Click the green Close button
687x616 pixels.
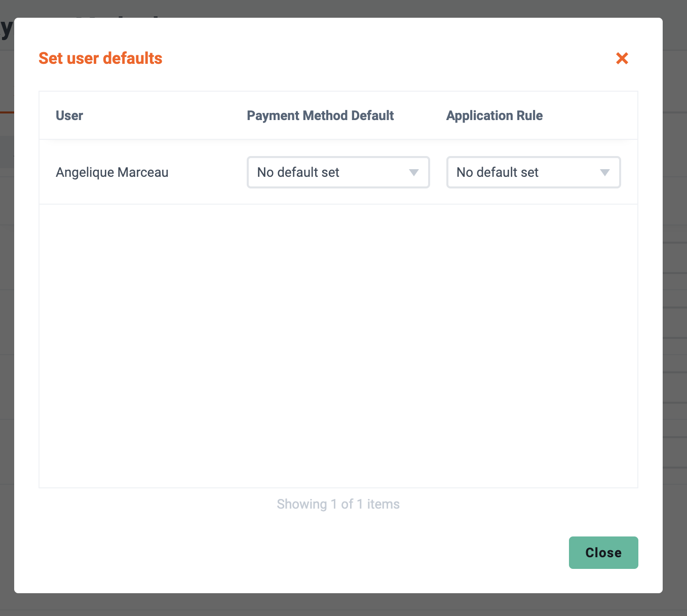[x=603, y=553]
